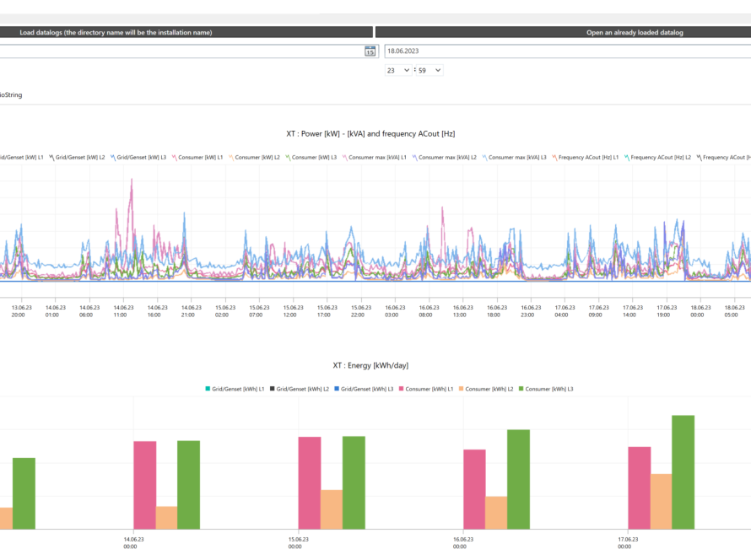Click the Consumer [kW] L1 line legend icon
Viewport: 751px width, 560px height.
click(x=175, y=157)
